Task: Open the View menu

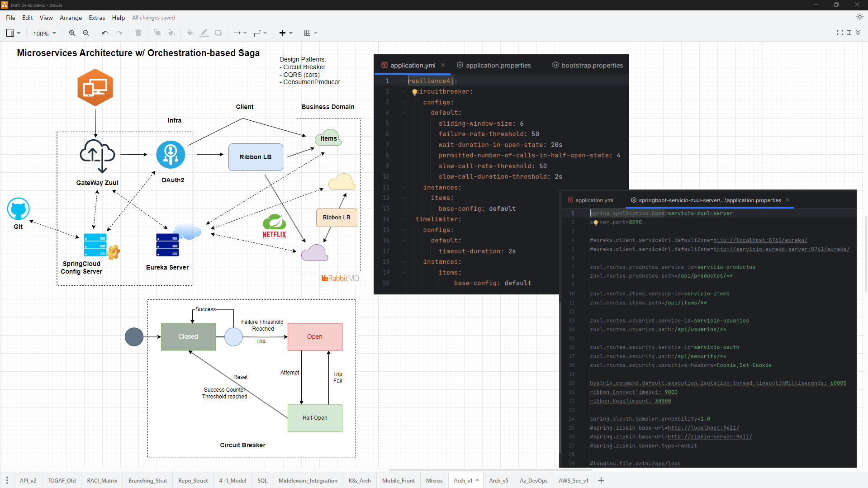Action: (46, 18)
